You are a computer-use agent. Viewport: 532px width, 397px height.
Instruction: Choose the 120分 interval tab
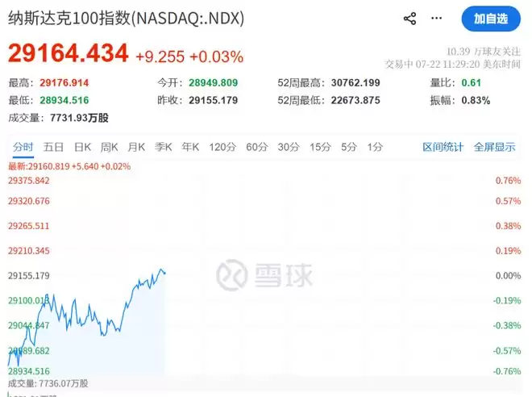pos(222,147)
